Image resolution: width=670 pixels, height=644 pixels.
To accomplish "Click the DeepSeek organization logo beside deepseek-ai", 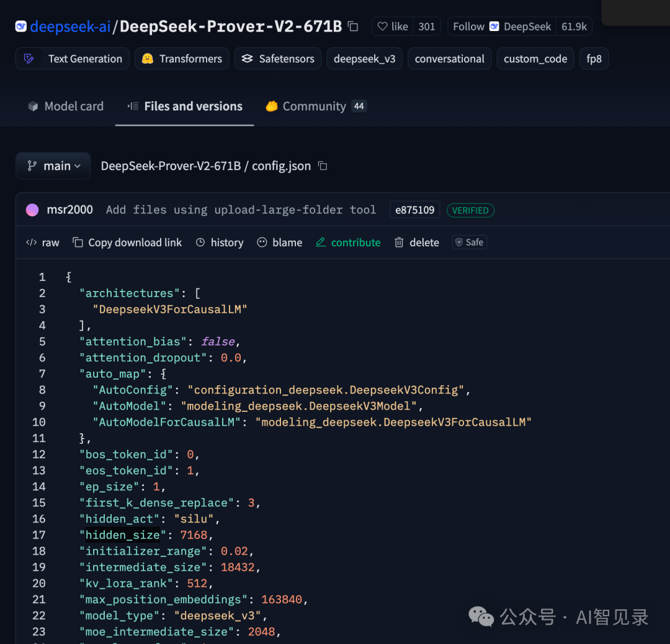I will pyautogui.click(x=21, y=27).
